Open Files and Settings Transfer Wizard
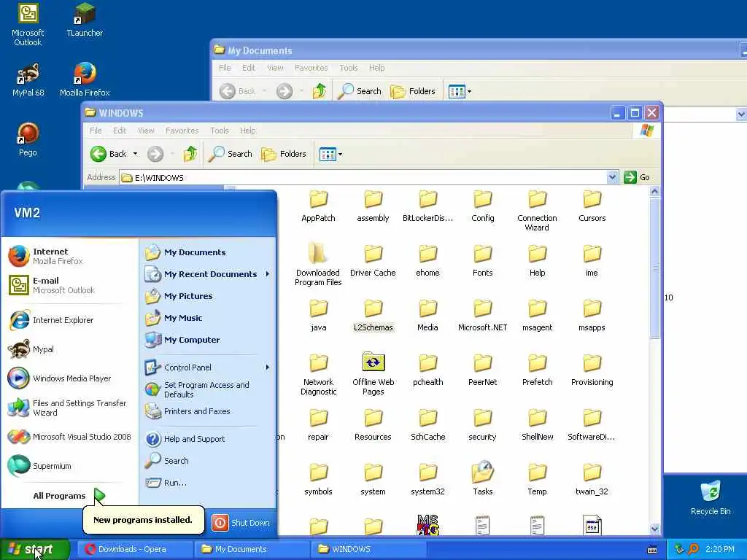 coord(71,408)
